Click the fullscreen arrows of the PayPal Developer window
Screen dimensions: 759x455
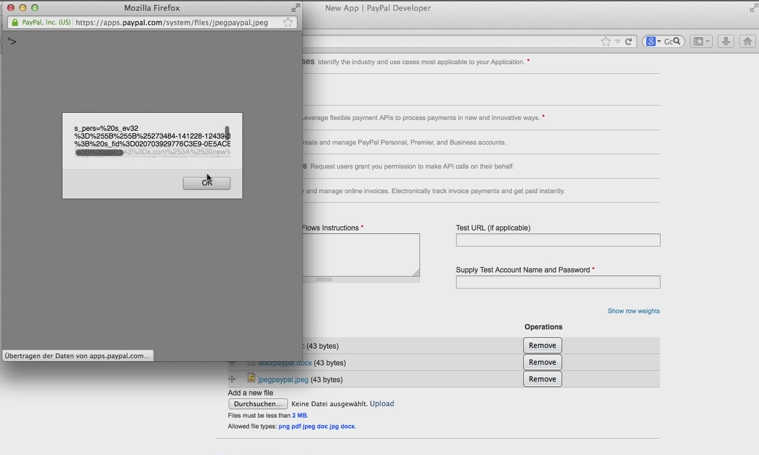(x=754, y=7)
